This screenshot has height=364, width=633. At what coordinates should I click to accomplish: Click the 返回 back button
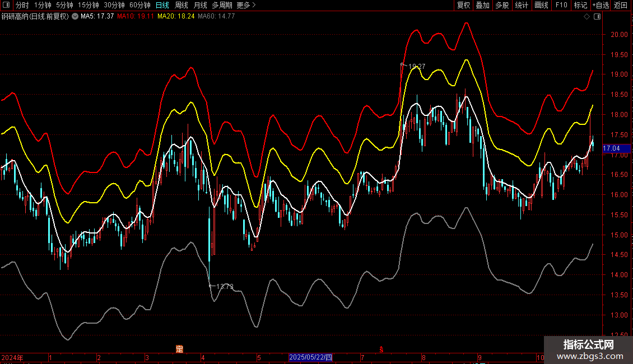621,5
